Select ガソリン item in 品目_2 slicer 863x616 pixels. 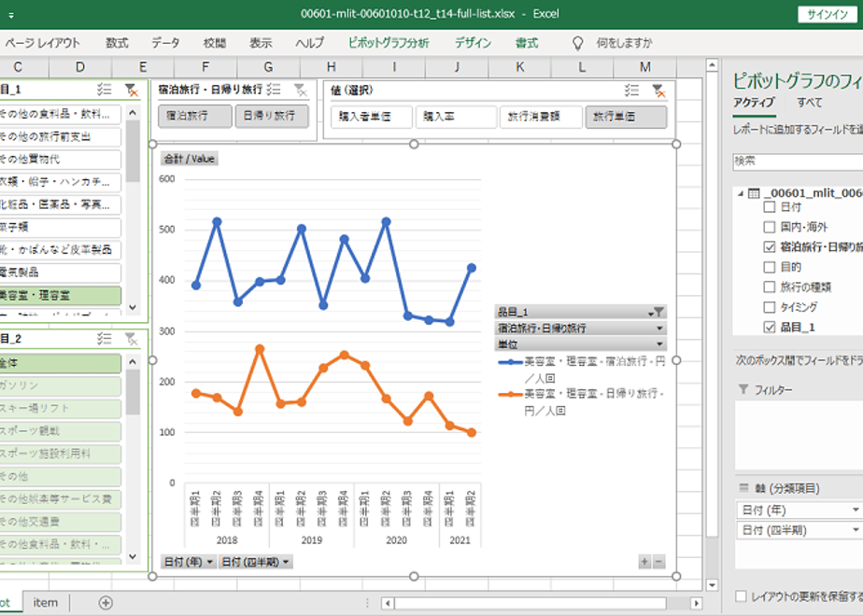pyautogui.click(x=60, y=385)
